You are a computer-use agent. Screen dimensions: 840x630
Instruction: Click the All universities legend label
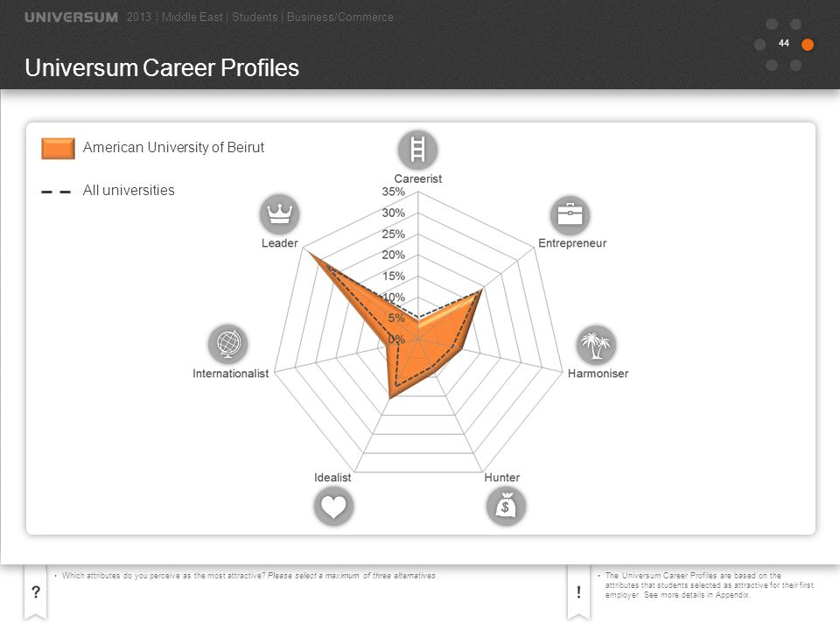(x=129, y=190)
